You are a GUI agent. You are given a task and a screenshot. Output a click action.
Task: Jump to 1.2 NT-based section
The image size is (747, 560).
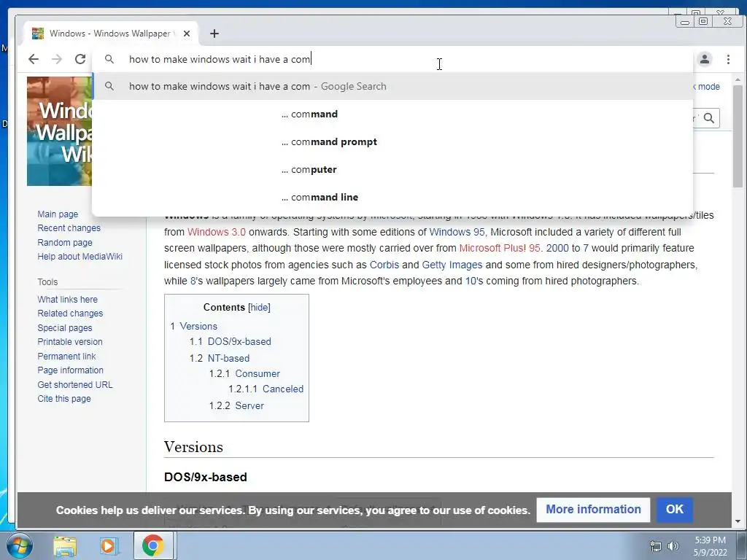[219, 358]
